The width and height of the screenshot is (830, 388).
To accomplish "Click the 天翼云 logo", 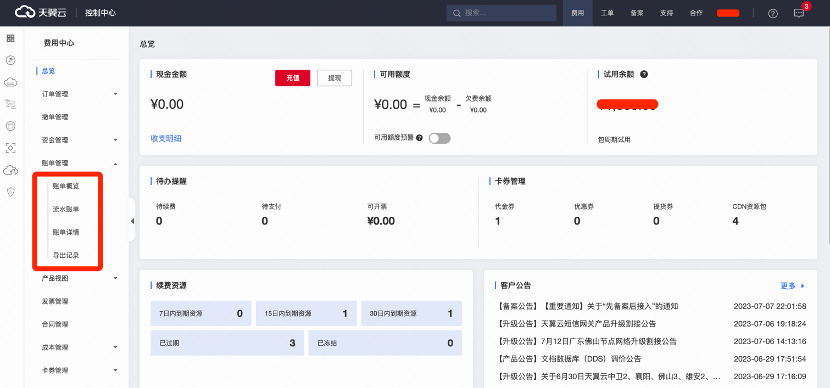I will 41,13.
